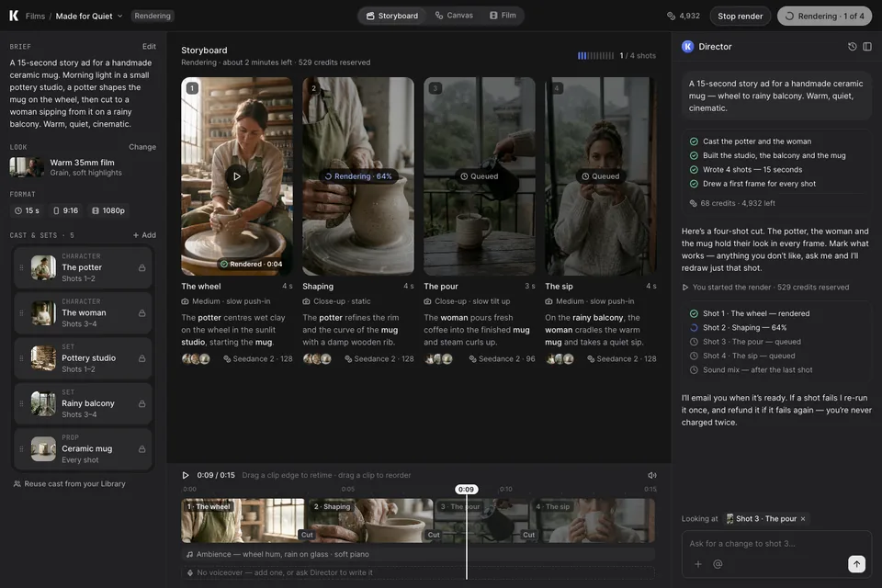Click the credits coin icon showing 4,932
Screen dimensions: 882x588
click(671, 16)
